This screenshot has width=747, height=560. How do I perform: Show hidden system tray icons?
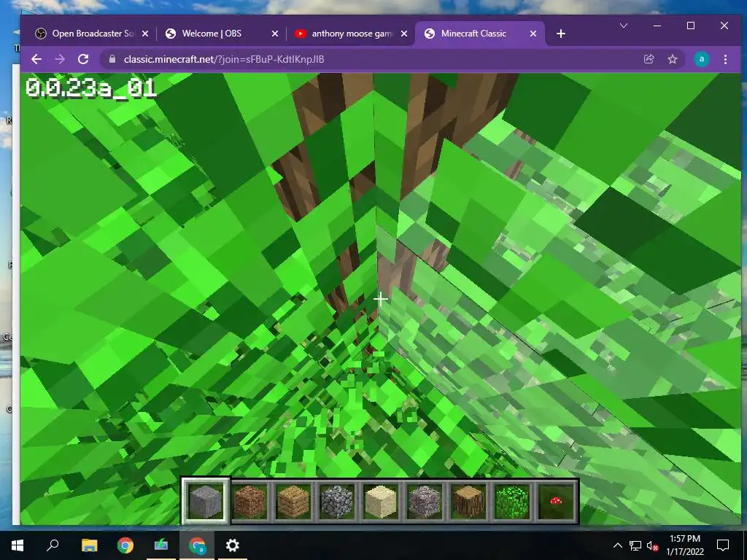[617, 545]
